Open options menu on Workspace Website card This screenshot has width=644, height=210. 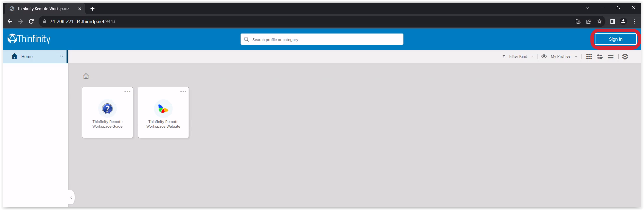183,92
